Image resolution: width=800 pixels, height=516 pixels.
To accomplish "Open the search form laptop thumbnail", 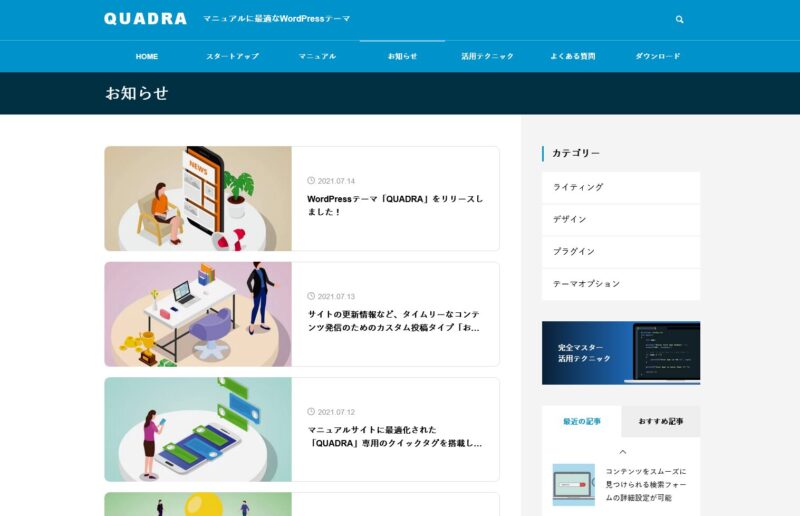I will (x=574, y=484).
